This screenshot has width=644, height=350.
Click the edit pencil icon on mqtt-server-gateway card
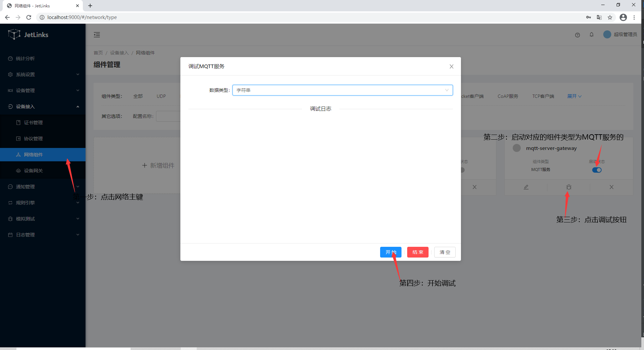526,187
